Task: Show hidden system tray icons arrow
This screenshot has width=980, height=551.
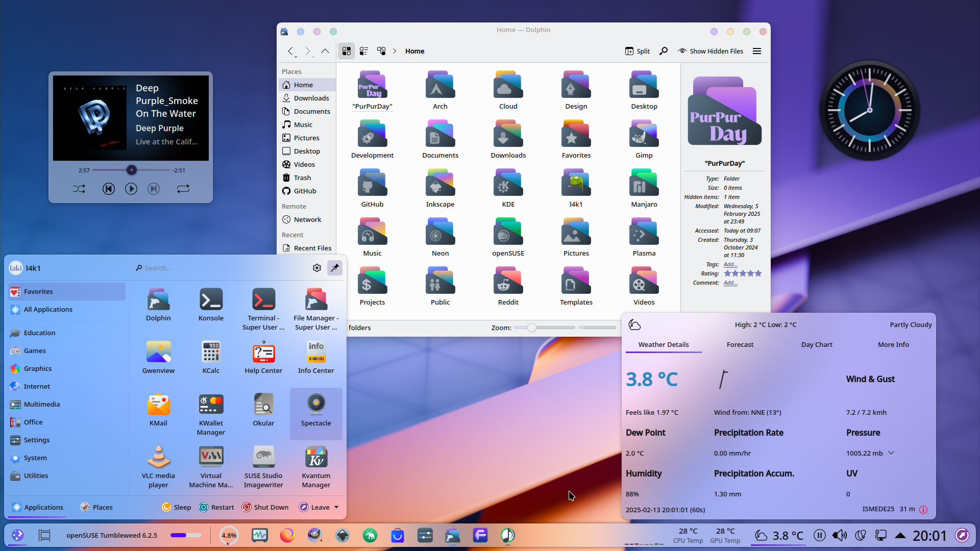Action: (x=900, y=535)
